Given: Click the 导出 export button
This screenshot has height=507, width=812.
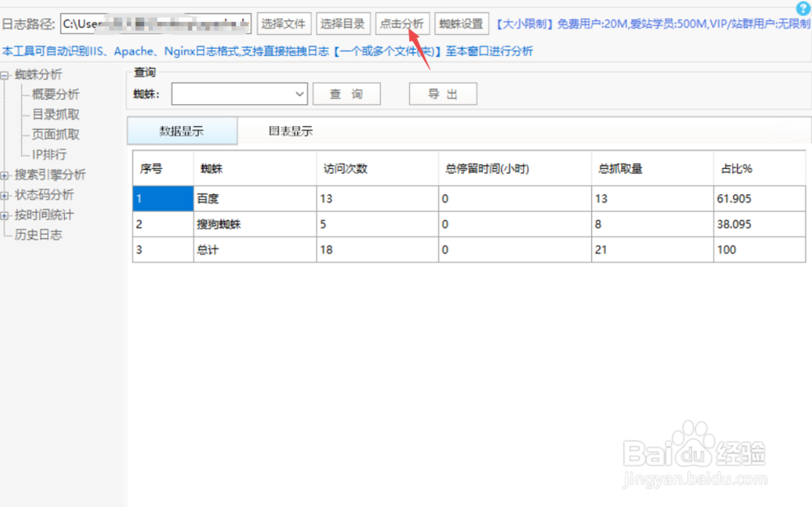Looking at the screenshot, I should pos(443,93).
